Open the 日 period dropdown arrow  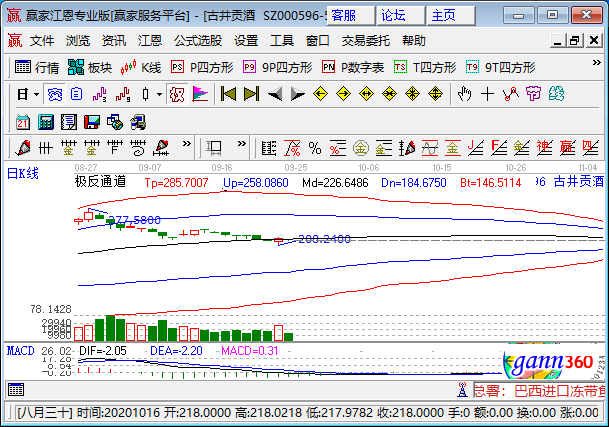click(37, 94)
